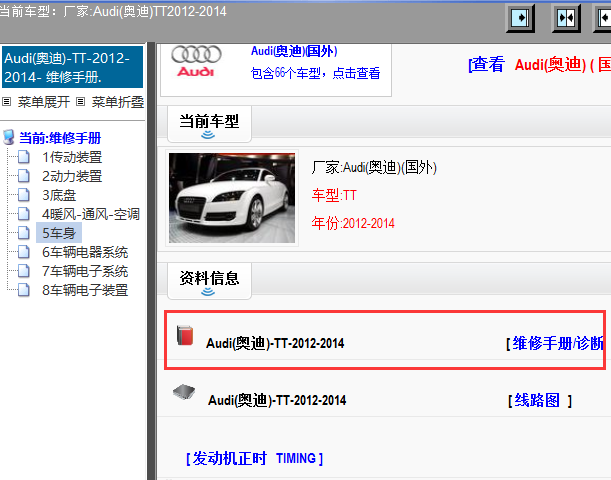Click the 车型:TT text
Image resolution: width=611 pixels, height=480 pixels.
tap(334, 195)
